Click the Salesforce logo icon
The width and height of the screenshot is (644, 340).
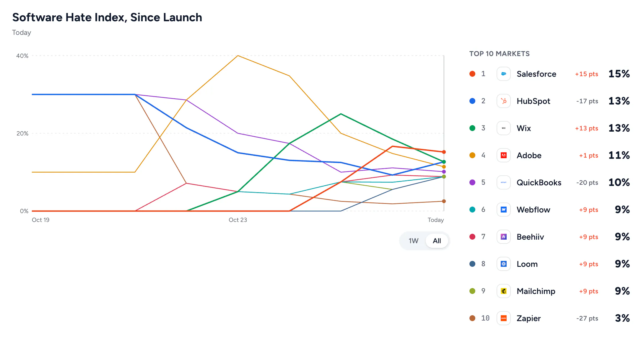(504, 74)
